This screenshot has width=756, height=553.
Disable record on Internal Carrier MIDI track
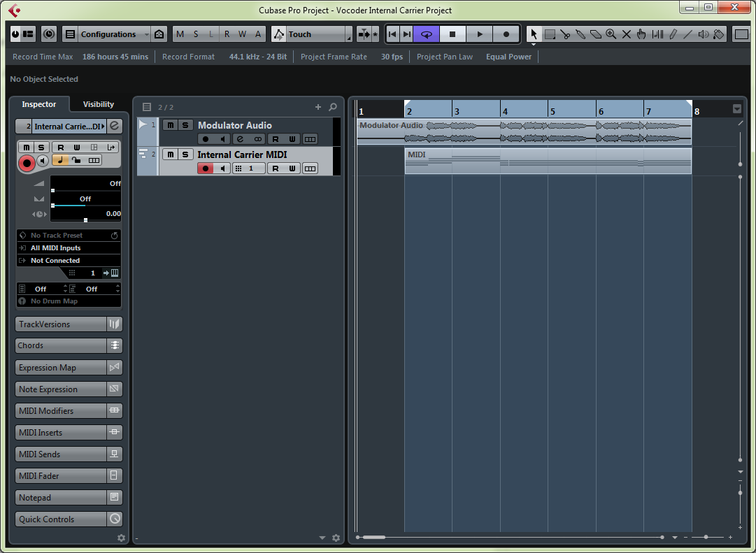click(x=206, y=168)
